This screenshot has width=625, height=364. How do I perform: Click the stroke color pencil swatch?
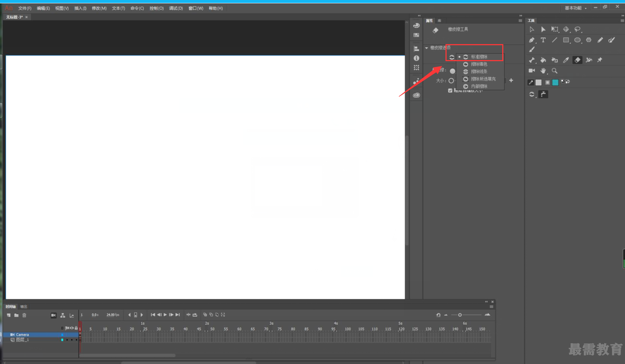point(531,82)
